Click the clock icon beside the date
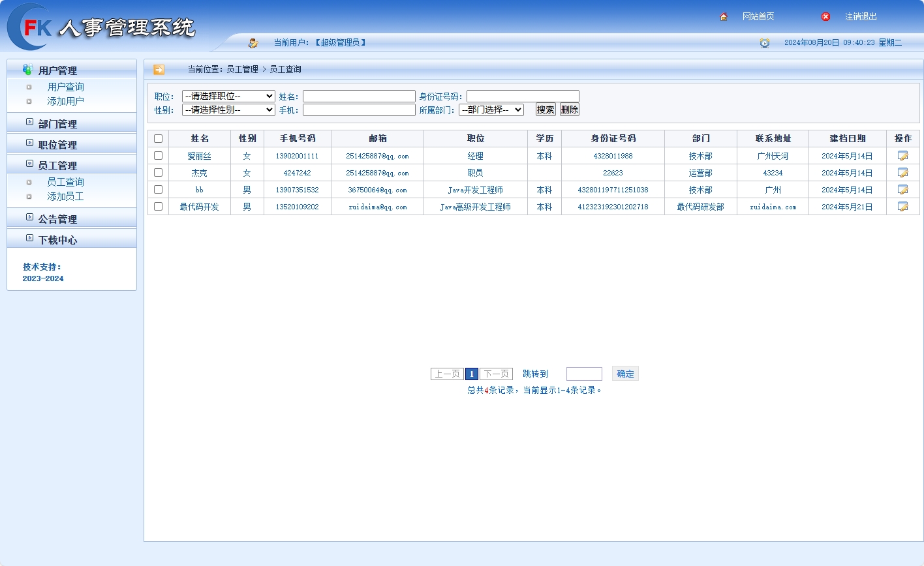The image size is (924, 566). [x=765, y=43]
